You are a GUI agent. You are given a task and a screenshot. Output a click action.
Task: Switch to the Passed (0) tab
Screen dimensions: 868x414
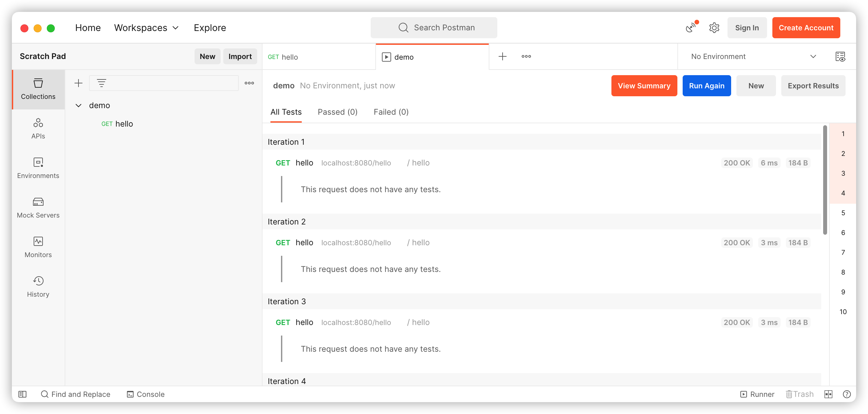(337, 112)
